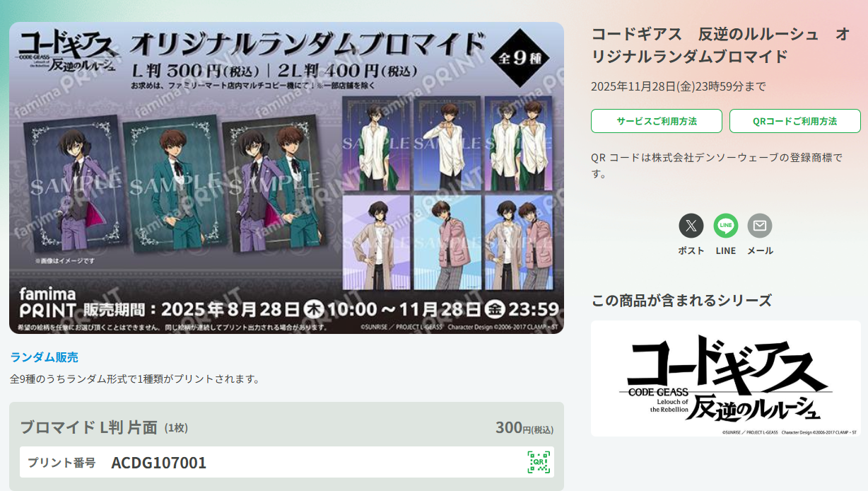
Task: Share the product via the LINE icon
Action: click(x=726, y=226)
